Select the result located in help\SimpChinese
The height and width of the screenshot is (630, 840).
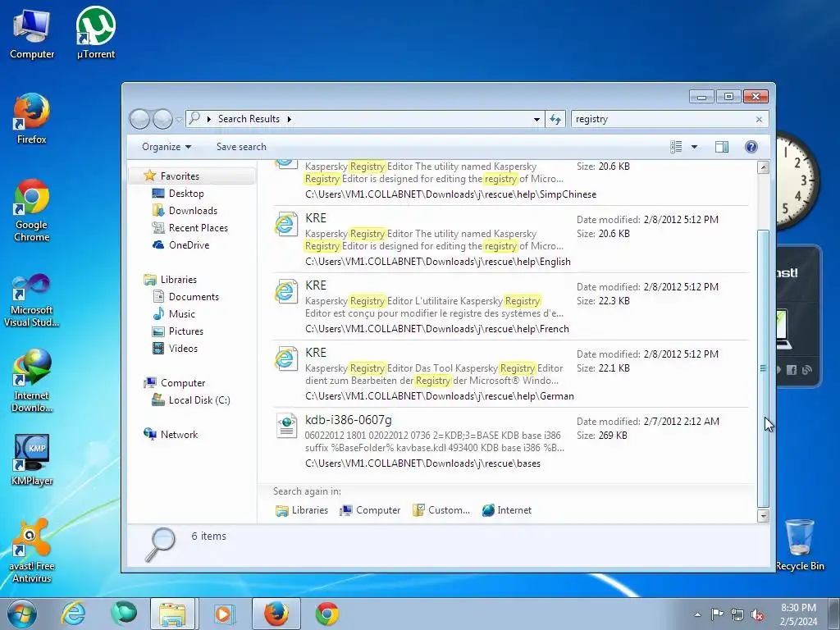[x=510, y=182]
